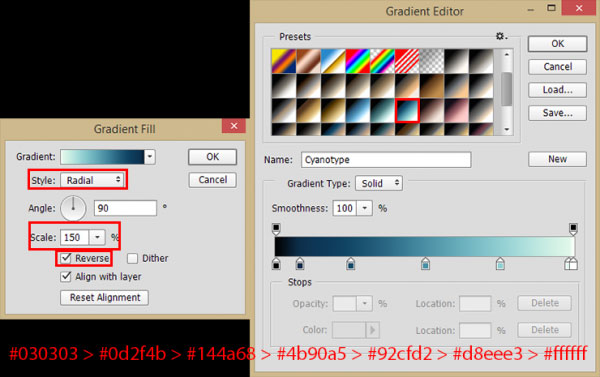Screen dimensions: 600x377
Task: Click Cancel in Gradient Fill dialog
Action: click(x=212, y=180)
